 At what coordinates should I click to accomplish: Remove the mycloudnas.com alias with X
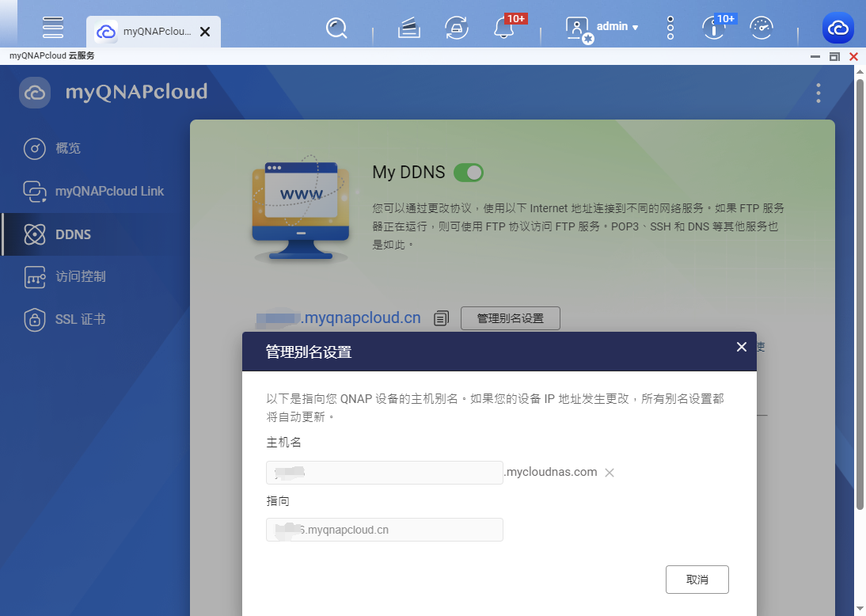(610, 473)
